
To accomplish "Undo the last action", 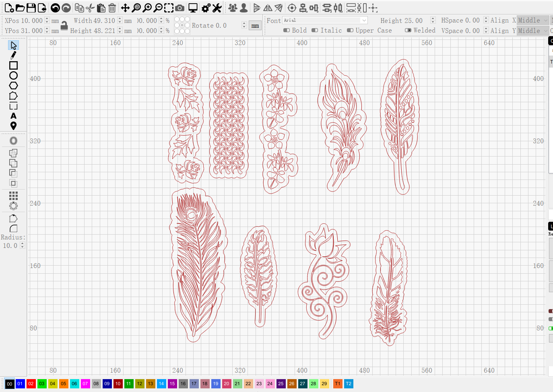I will pyautogui.click(x=55, y=7).
